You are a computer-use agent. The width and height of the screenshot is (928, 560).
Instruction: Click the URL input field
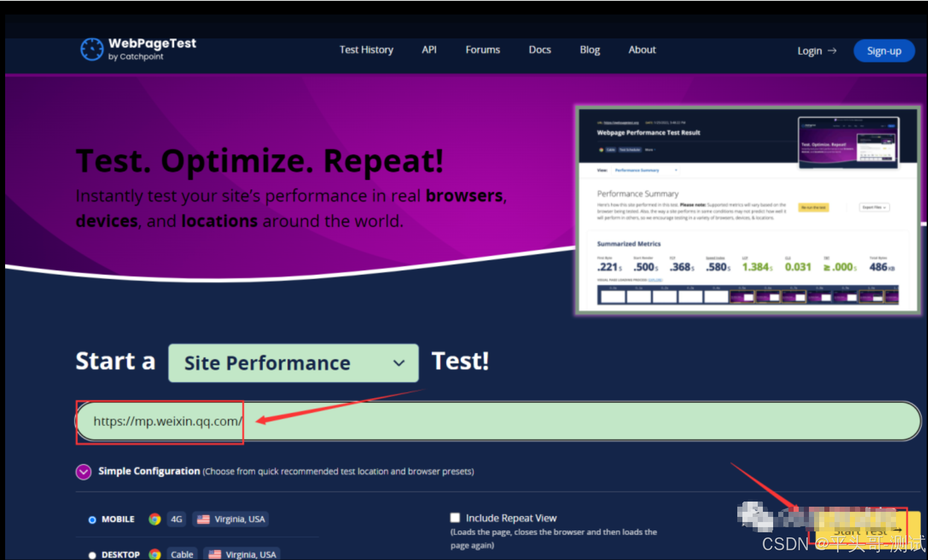tap(498, 421)
